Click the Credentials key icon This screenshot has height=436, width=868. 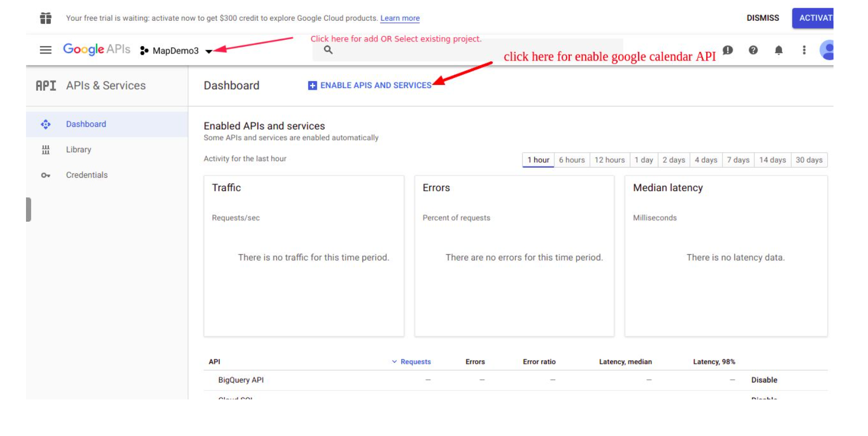pyautogui.click(x=46, y=175)
